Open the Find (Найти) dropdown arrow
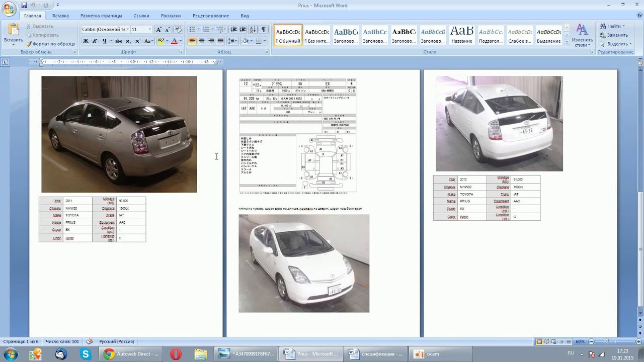Viewport: 644px width, 362px height. click(x=623, y=26)
